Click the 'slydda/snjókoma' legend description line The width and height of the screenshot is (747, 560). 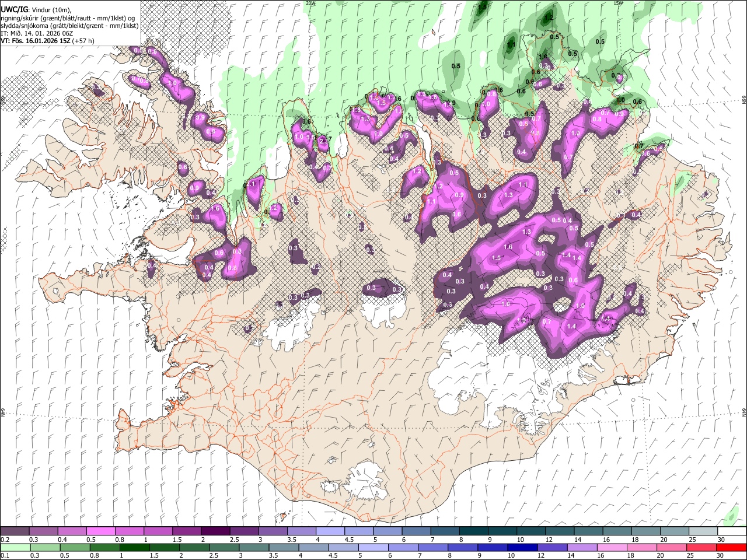pyautogui.click(x=69, y=26)
